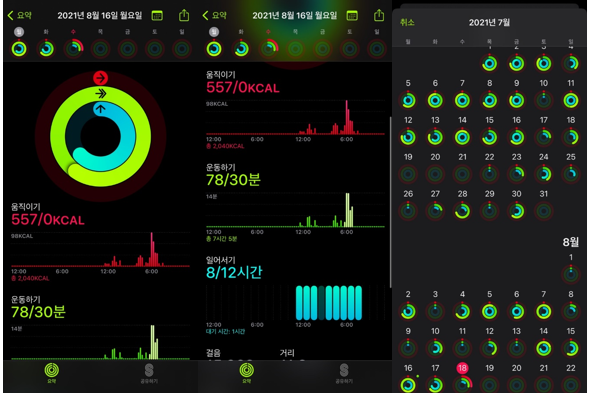Screen dimensions: 599x393
Task: Open calendar icon in middle screen header
Action: point(352,16)
